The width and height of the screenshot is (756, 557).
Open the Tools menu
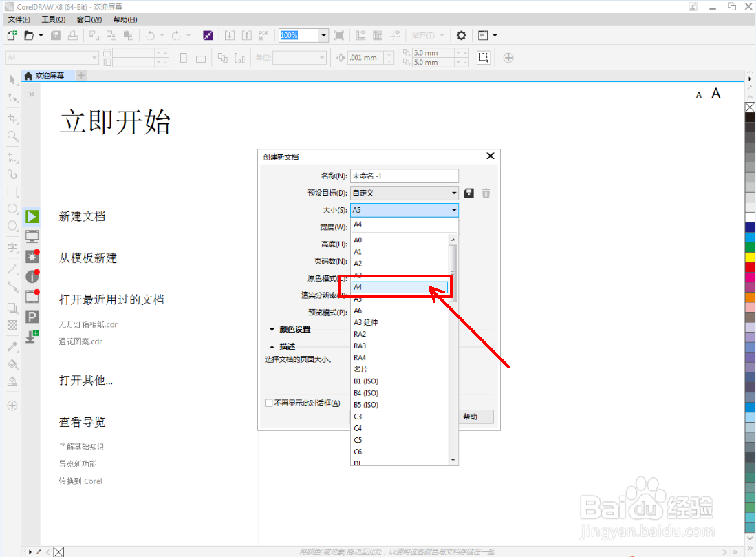click(x=54, y=19)
